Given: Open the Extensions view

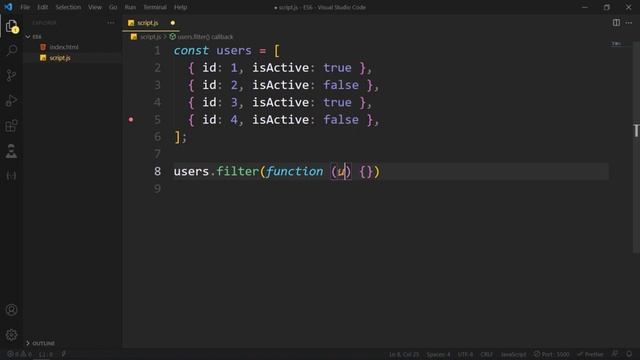Looking at the screenshot, I should point(11,126).
